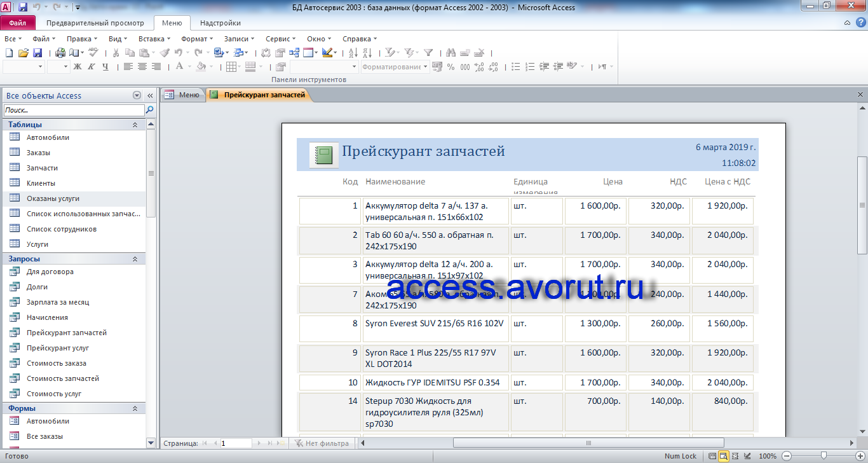Viewport: 868px width, 463px height.
Task: Click the Нет фильтра button
Action: (x=322, y=443)
